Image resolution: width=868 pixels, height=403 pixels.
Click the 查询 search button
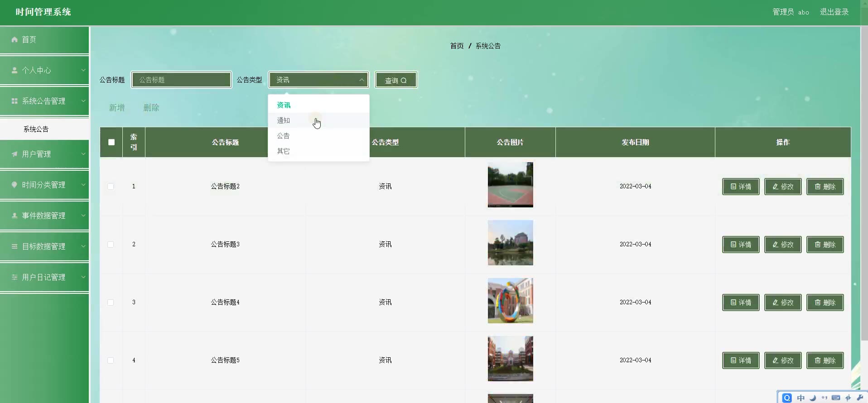coord(396,80)
